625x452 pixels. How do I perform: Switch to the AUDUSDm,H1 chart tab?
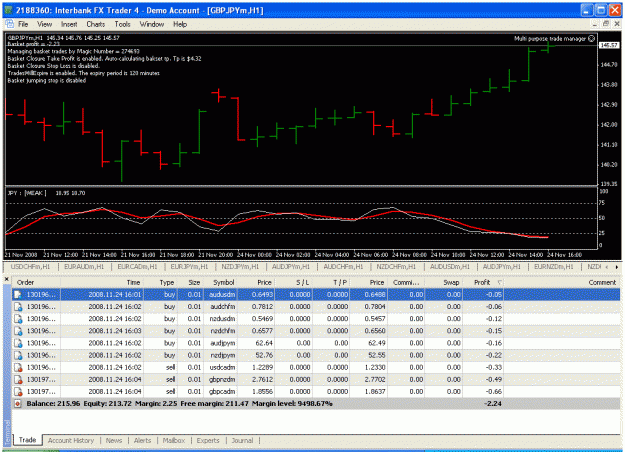click(x=450, y=267)
